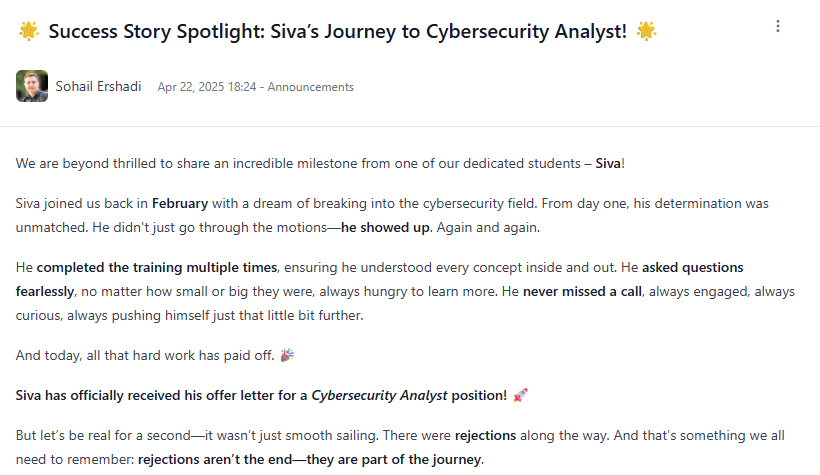Click the sun emoji before the title

point(28,31)
